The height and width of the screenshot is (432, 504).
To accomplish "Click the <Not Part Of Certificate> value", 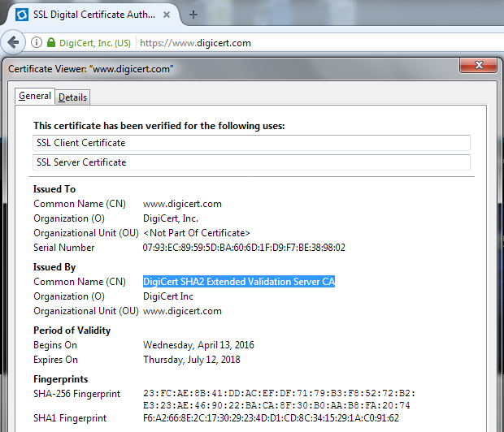I will pos(197,233).
